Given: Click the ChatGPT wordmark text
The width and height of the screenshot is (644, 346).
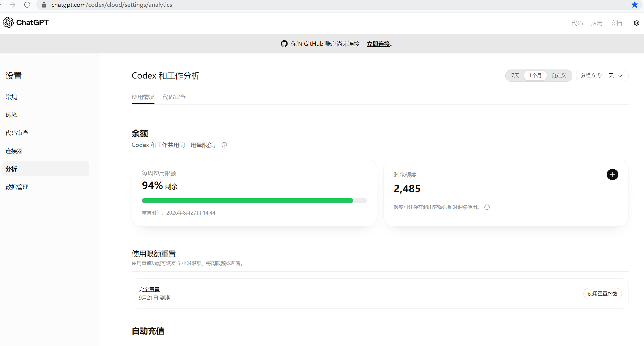Looking at the screenshot, I should [32, 22].
